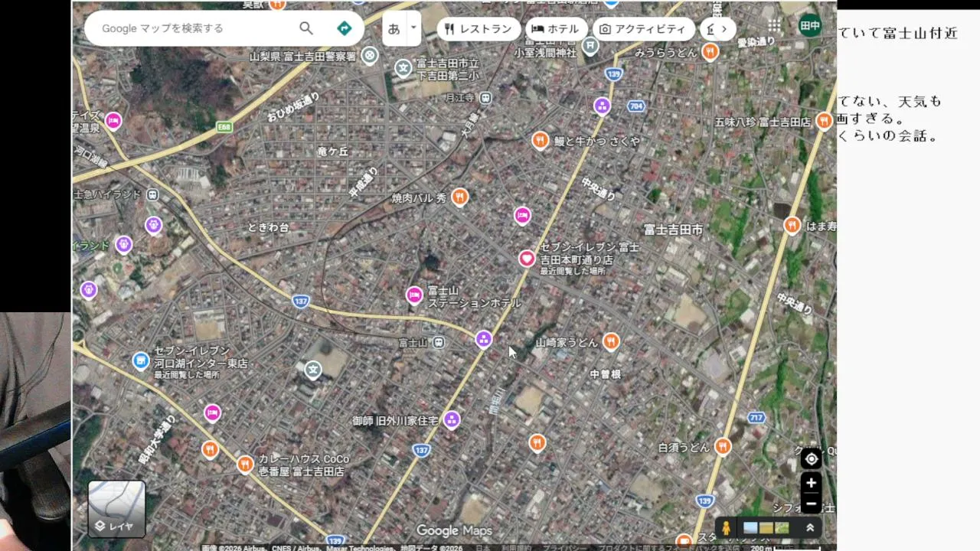The height and width of the screenshot is (551, 980).
Task: Filter by レストラン category chip
Action: click(479, 29)
